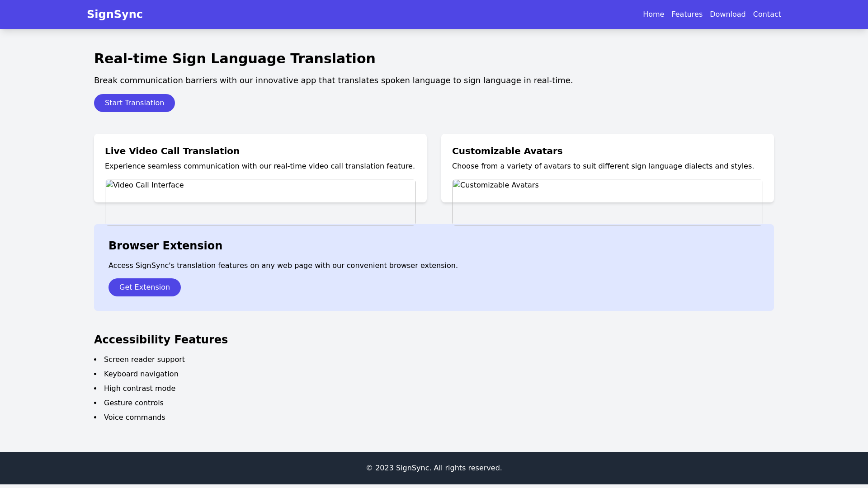Open the Home nav link

click(x=653, y=14)
